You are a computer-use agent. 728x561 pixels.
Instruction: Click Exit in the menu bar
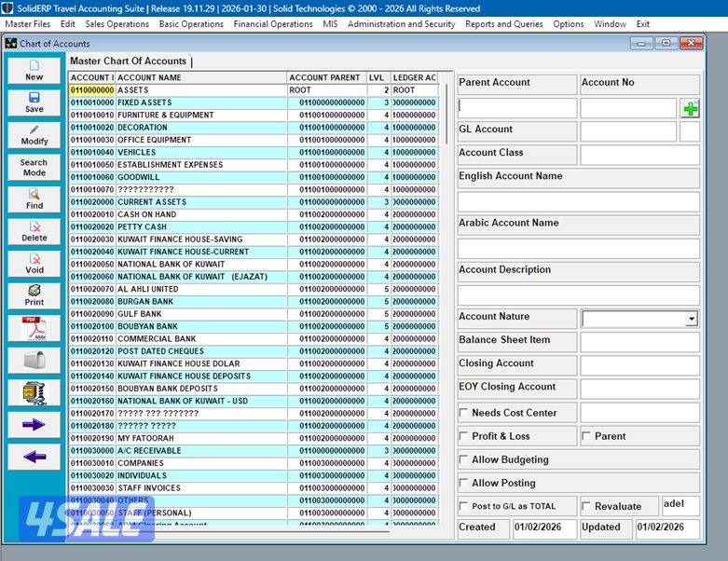pos(643,24)
